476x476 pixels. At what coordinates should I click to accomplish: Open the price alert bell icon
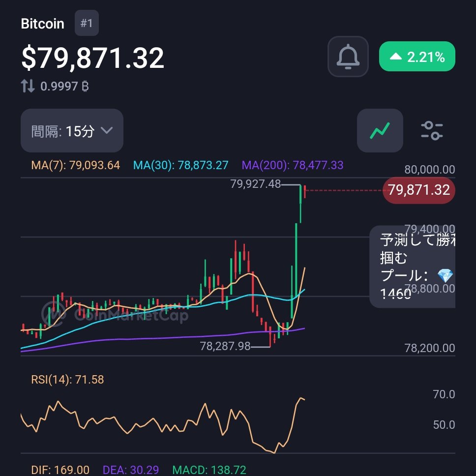[348, 57]
